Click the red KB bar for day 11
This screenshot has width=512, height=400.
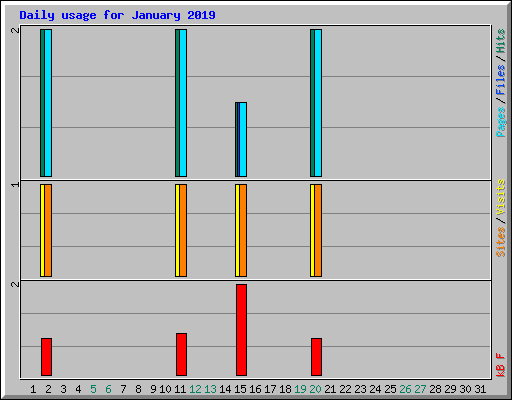[x=182, y=354]
